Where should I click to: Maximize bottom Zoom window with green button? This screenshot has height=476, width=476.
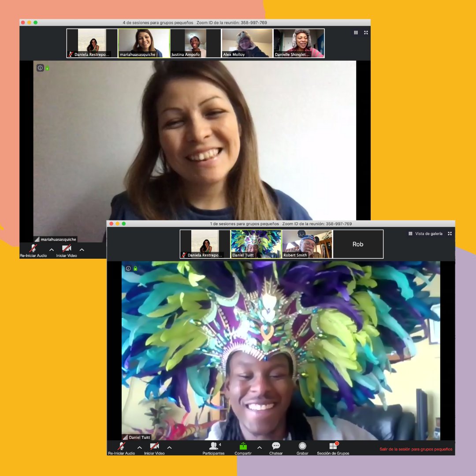click(x=124, y=224)
